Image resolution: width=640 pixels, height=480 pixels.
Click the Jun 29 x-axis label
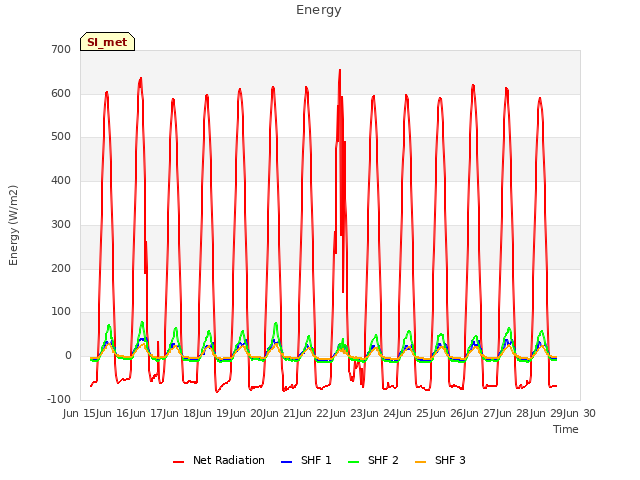click(x=547, y=413)
